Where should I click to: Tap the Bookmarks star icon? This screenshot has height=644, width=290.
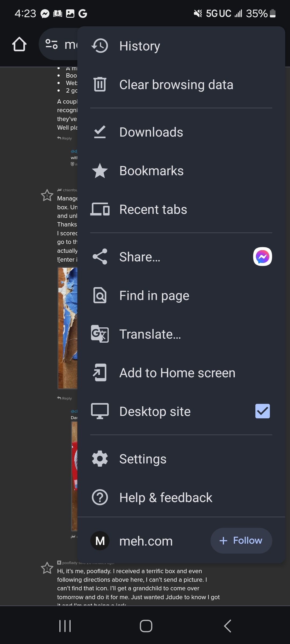pos(100,171)
